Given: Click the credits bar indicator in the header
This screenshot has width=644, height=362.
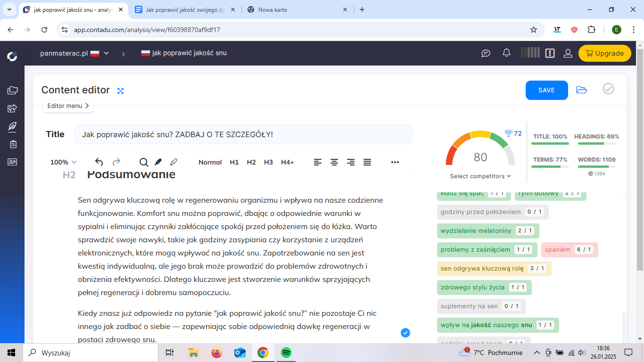Looking at the screenshot, I should [530, 53].
